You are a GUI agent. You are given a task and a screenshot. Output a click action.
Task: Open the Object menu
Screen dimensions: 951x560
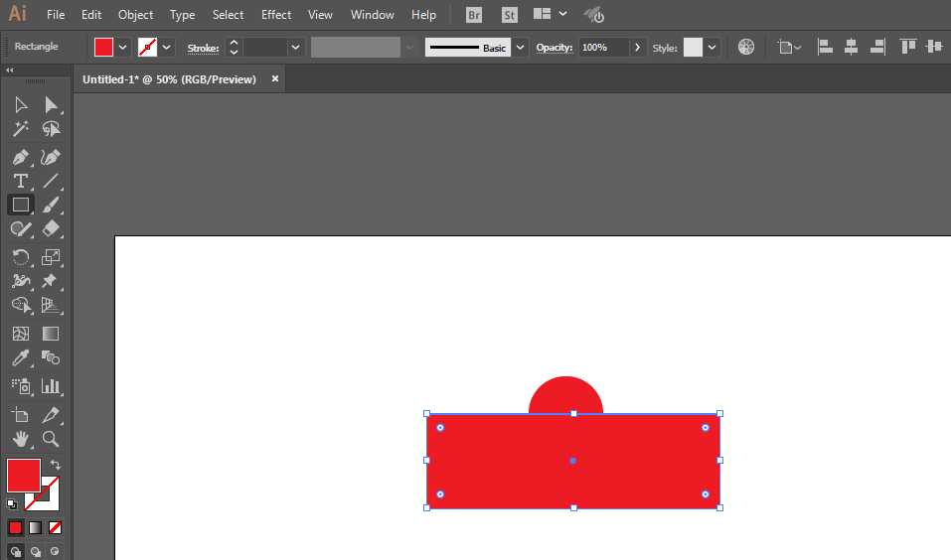[x=135, y=15]
